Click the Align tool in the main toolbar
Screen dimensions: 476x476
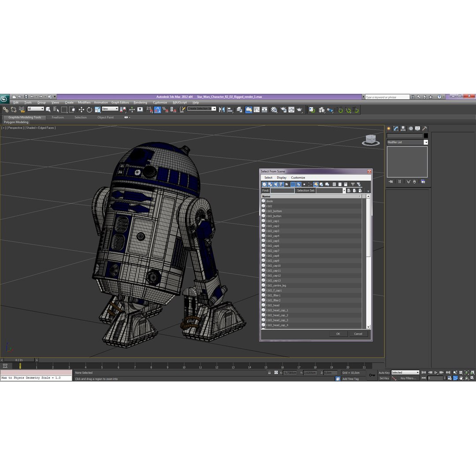[x=230, y=110]
